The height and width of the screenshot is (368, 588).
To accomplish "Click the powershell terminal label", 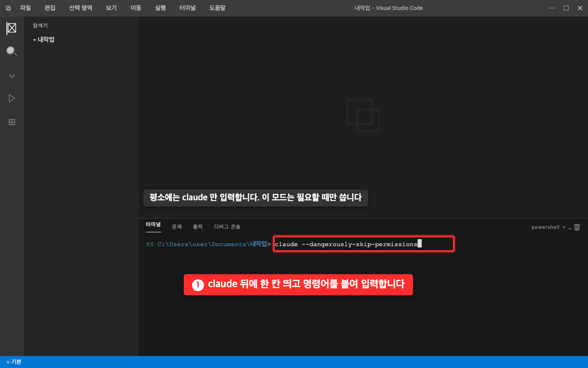I will coord(545,227).
